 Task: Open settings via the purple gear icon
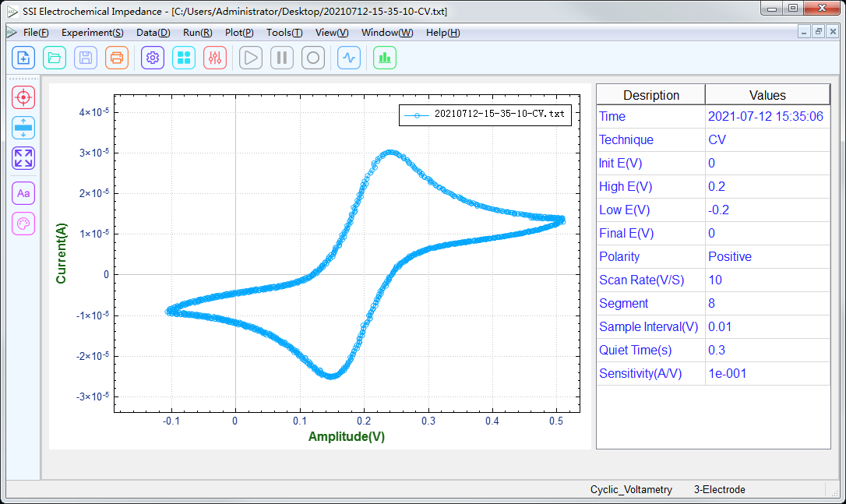pyautogui.click(x=153, y=58)
